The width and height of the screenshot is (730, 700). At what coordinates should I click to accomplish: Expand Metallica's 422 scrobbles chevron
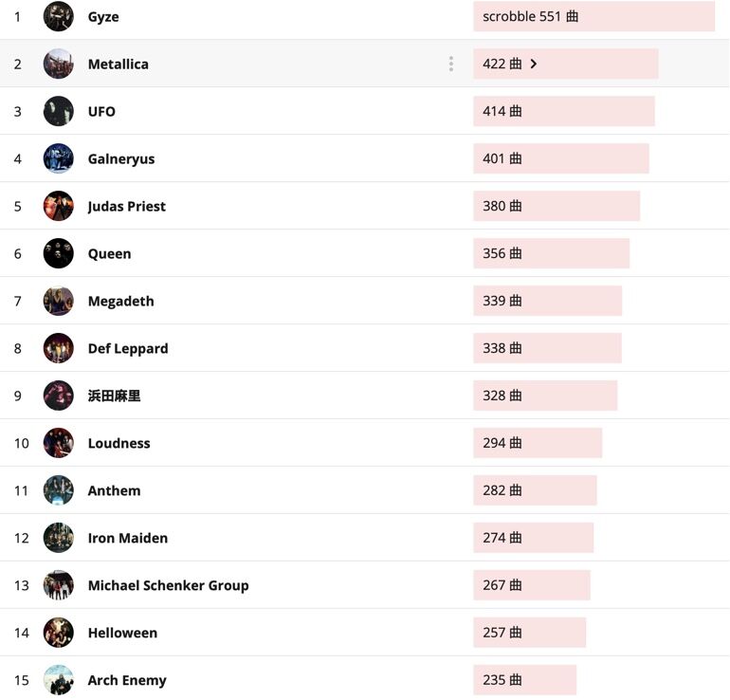(x=534, y=64)
